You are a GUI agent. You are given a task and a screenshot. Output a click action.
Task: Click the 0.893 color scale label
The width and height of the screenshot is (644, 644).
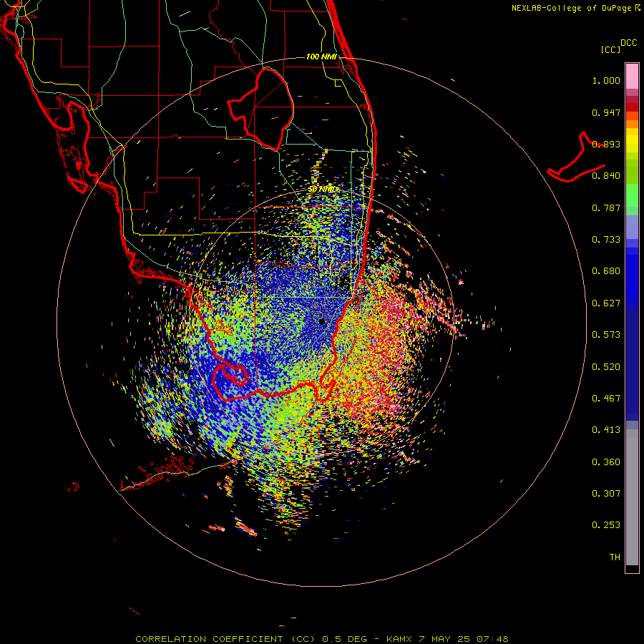(606, 144)
